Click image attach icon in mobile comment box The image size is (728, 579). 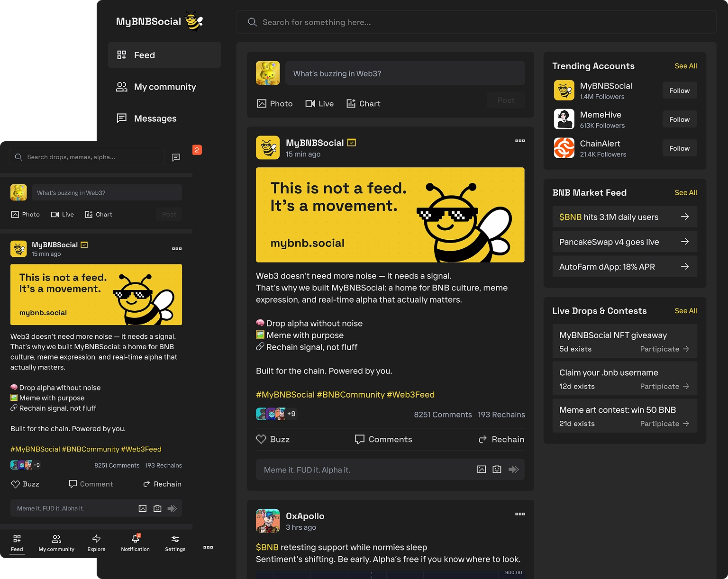pos(142,508)
